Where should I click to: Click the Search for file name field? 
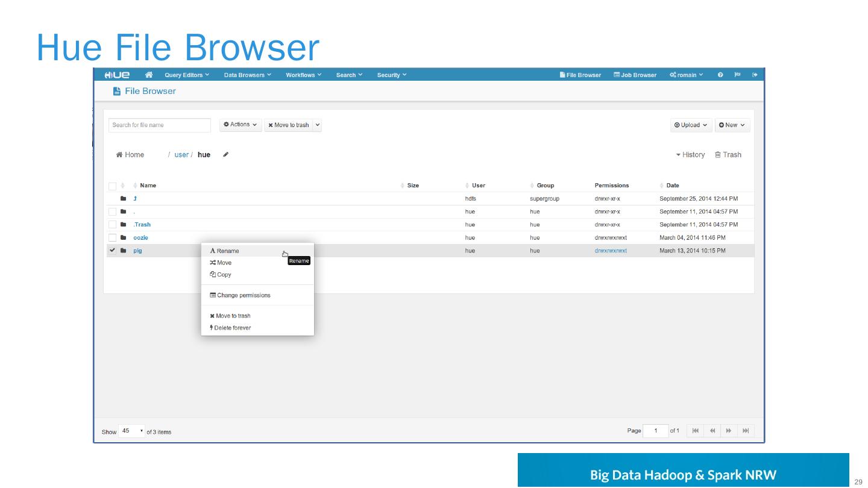pos(160,125)
